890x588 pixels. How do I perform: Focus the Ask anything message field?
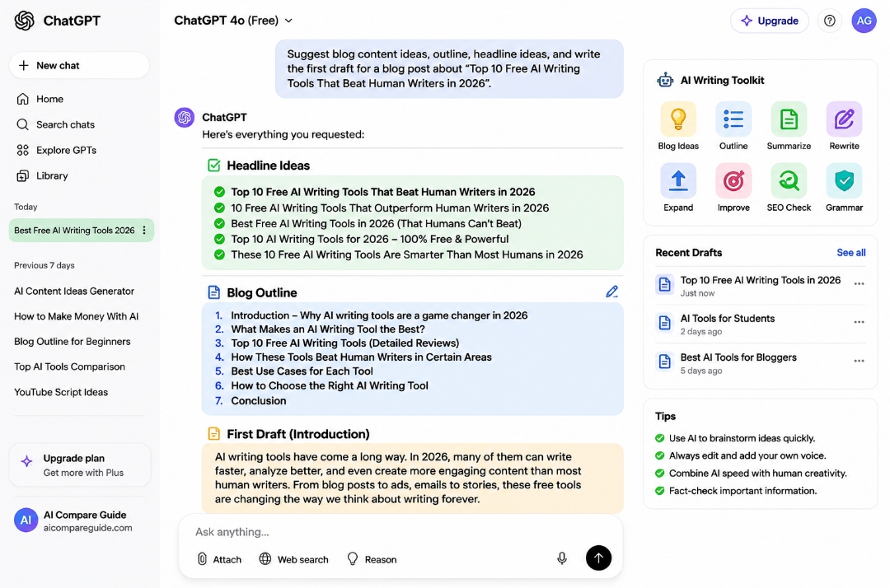[400, 532]
